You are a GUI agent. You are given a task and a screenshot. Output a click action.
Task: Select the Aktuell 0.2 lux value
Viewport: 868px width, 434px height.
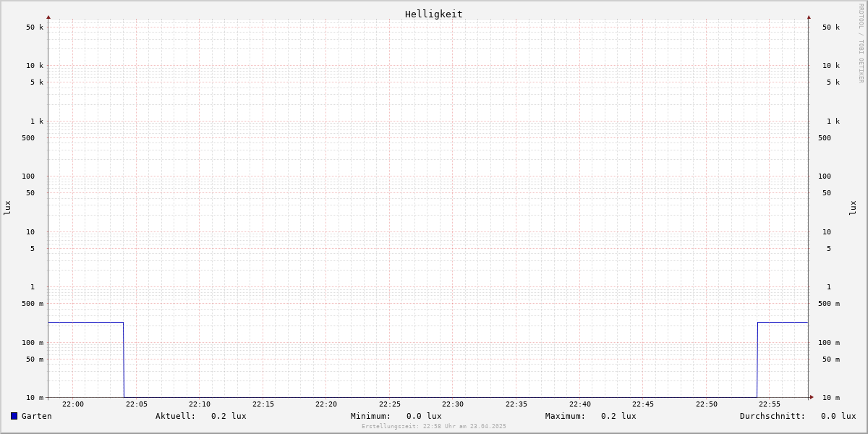tap(229, 416)
